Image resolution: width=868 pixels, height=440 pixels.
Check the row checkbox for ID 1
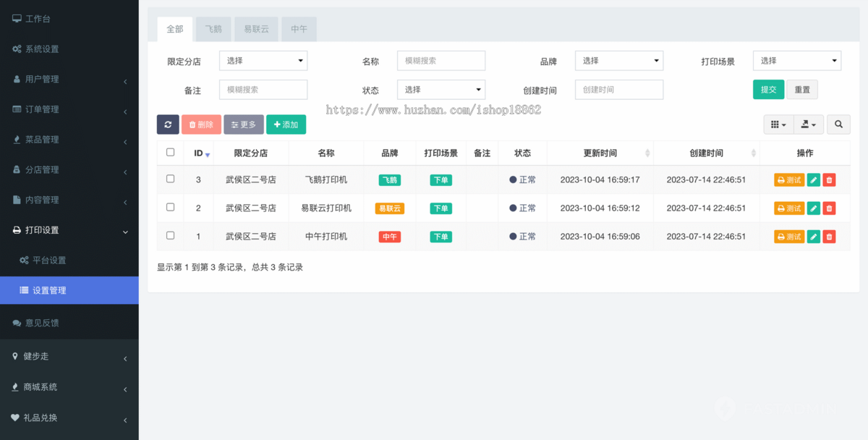tap(171, 235)
